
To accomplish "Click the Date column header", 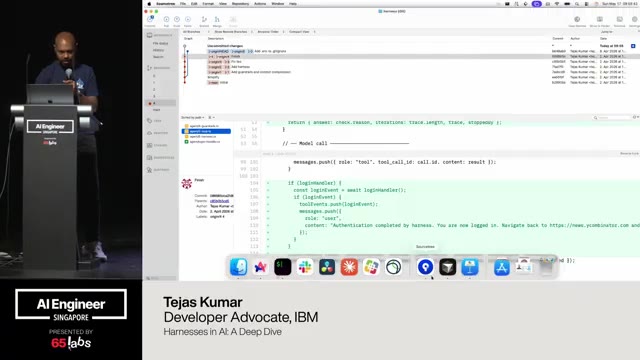I will click(603, 39).
